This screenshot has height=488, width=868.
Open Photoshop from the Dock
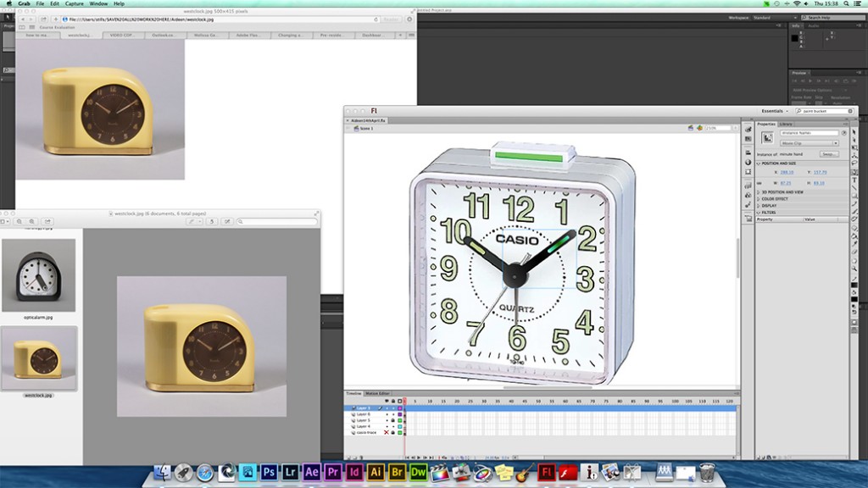pyautogui.click(x=269, y=472)
